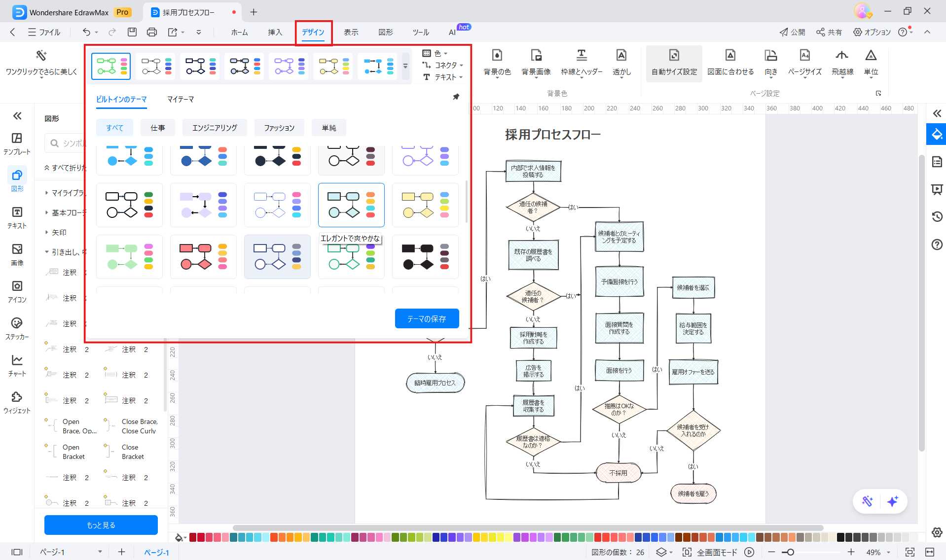
Task: Open the ステッカー sidebar panel
Action: tap(17, 328)
